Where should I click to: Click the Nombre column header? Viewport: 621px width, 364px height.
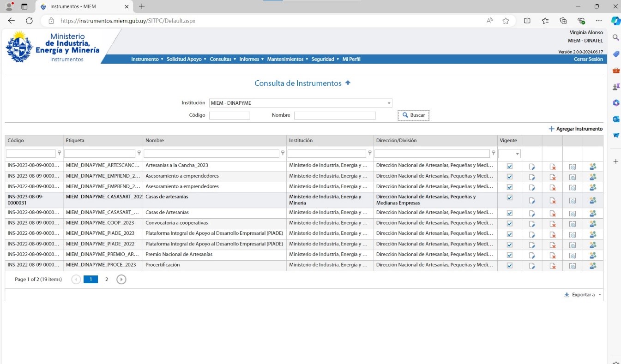click(x=215, y=140)
